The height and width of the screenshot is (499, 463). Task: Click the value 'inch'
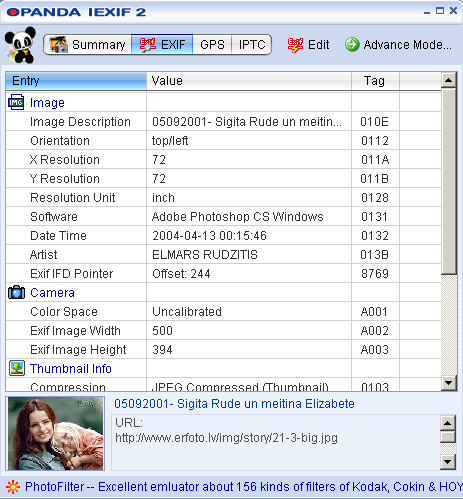(163, 198)
